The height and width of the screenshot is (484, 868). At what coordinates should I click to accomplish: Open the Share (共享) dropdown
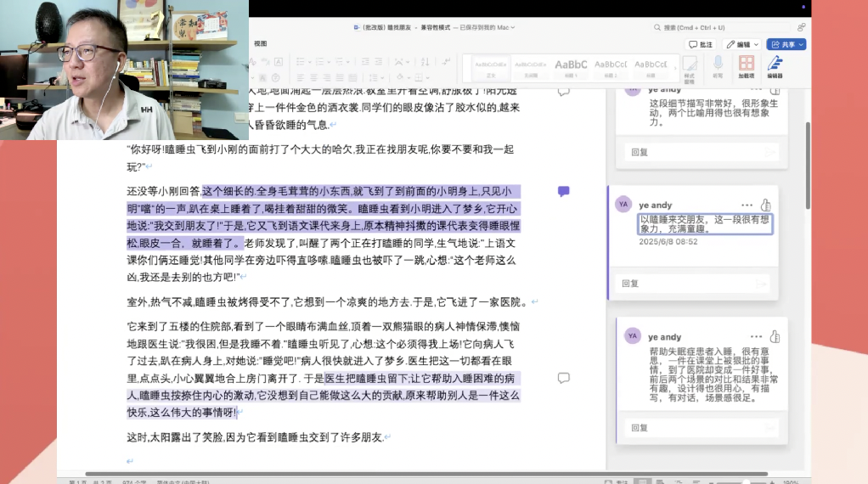click(x=786, y=44)
